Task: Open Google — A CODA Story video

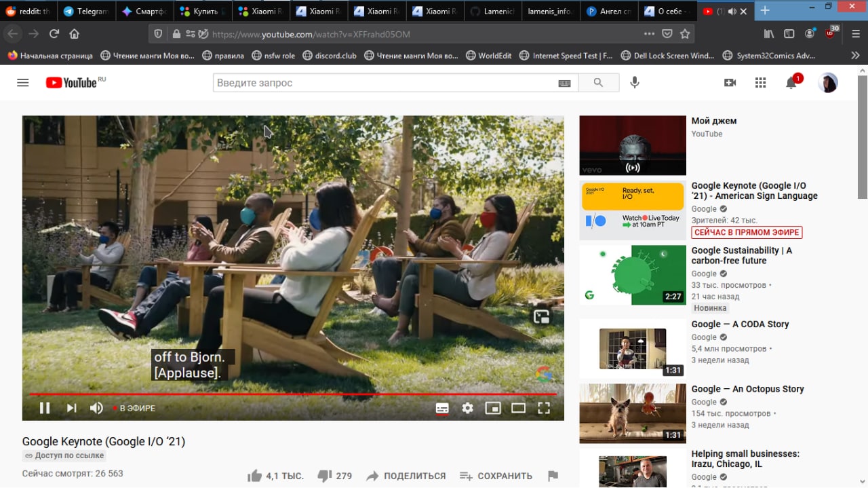Action: tap(740, 324)
